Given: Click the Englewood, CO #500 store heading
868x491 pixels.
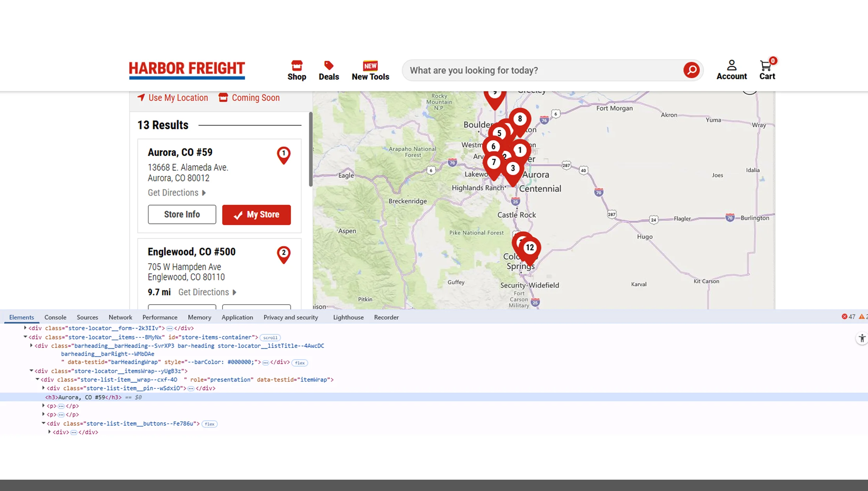Looking at the screenshot, I should coord(191,252).
